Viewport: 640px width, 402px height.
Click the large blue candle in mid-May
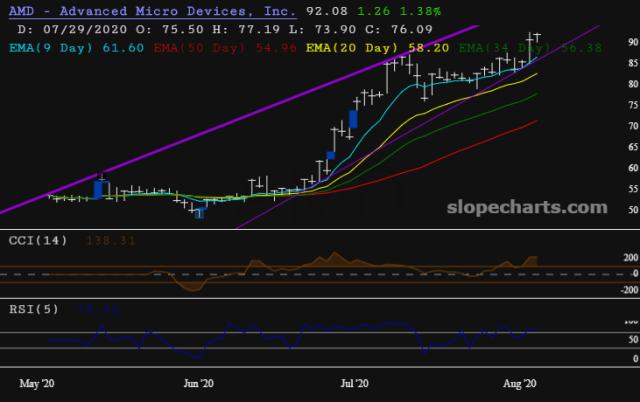tap(98, 190)
